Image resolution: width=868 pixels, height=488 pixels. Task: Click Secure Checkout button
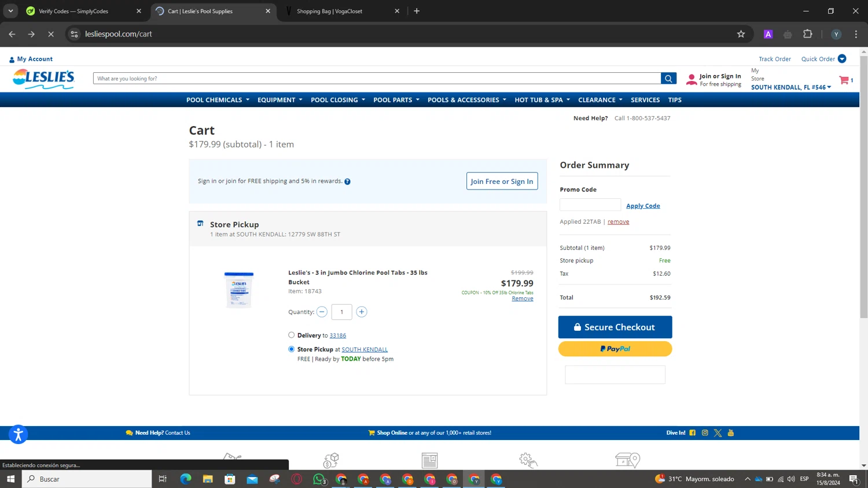click(x=615, y=327)
